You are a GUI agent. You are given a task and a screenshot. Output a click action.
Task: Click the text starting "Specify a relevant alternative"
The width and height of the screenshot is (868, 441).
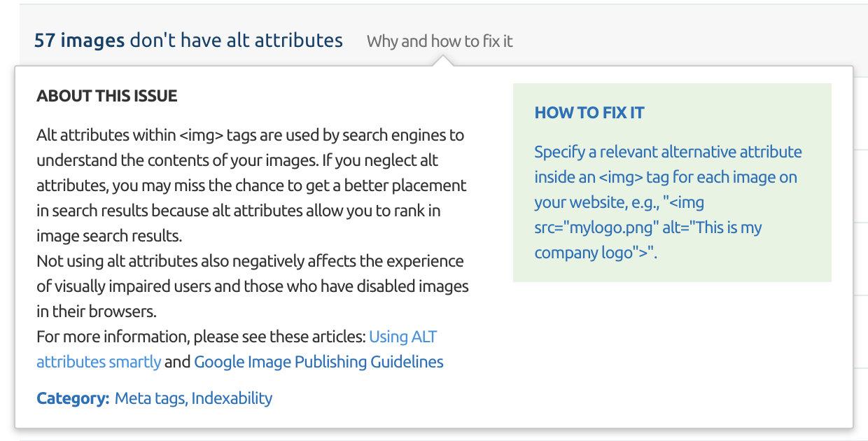point(668,152)
